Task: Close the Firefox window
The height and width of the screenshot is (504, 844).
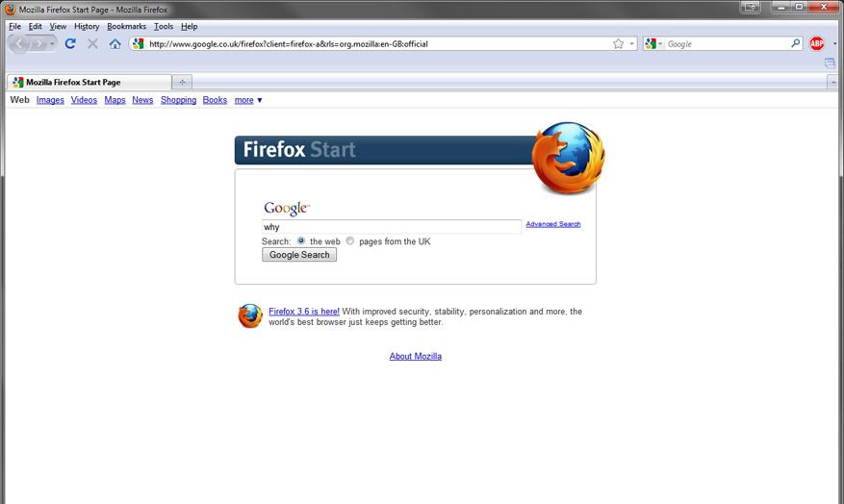Action: (x=824, y=7)
